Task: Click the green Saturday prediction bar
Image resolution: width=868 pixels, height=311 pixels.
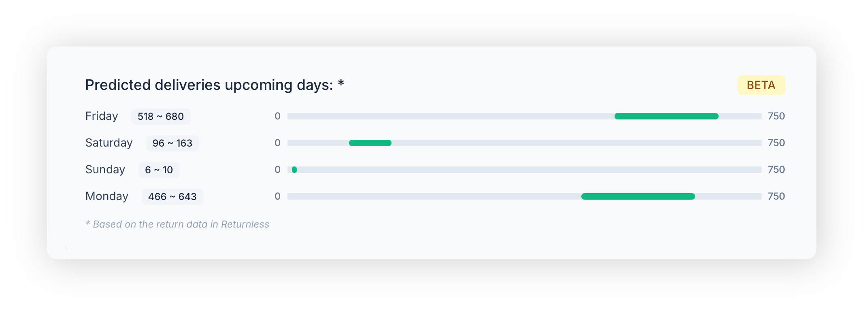Action: 370,143
